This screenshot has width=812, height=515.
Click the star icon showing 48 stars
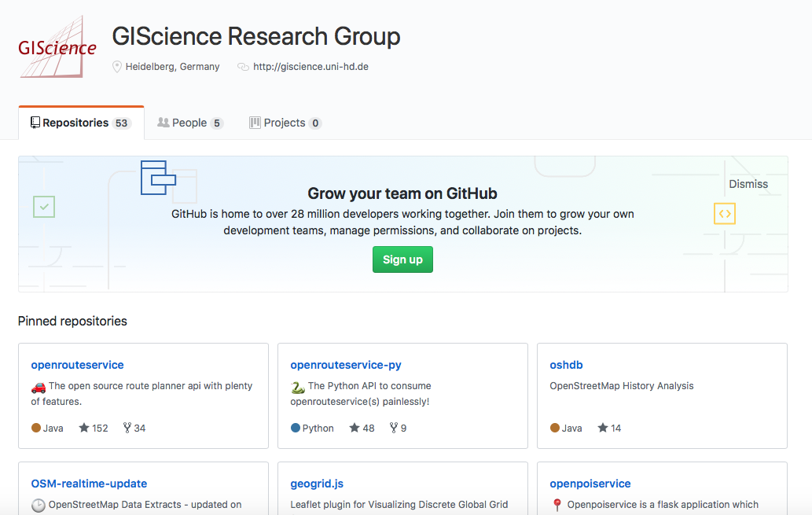(x=355, y=428)
